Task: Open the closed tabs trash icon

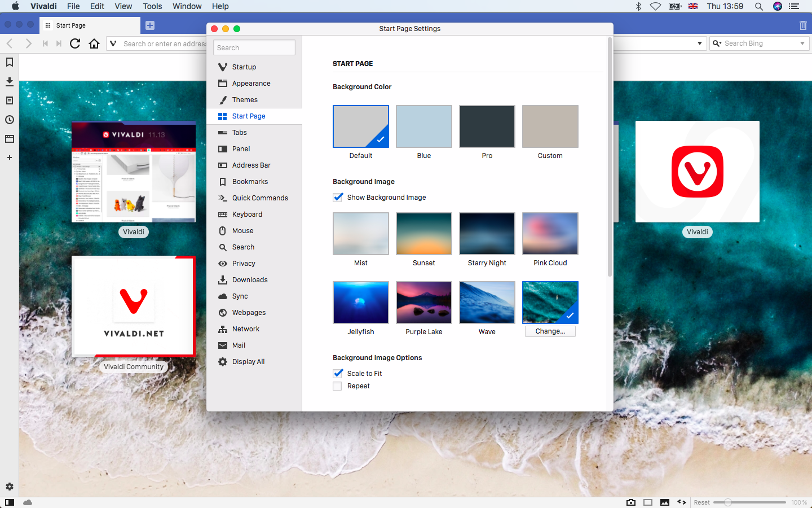Action: point(803,25)
